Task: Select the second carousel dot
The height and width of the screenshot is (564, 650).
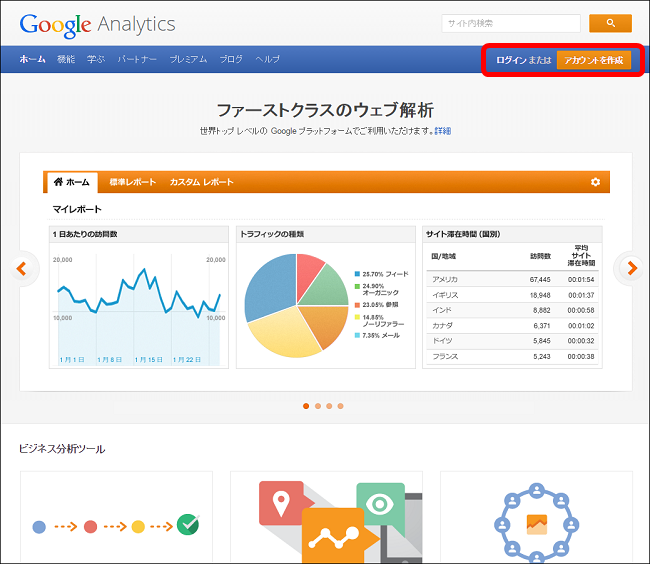Action: click(318, 406)
